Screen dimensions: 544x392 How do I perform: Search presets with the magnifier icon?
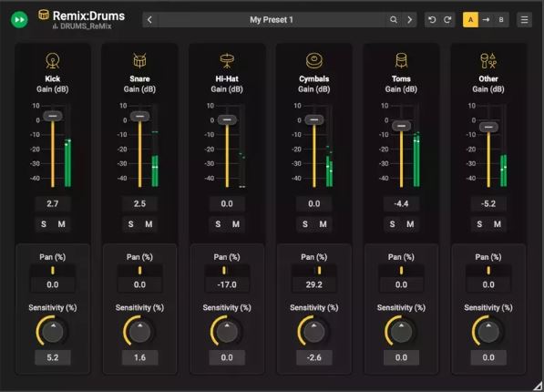pos(394,20)
